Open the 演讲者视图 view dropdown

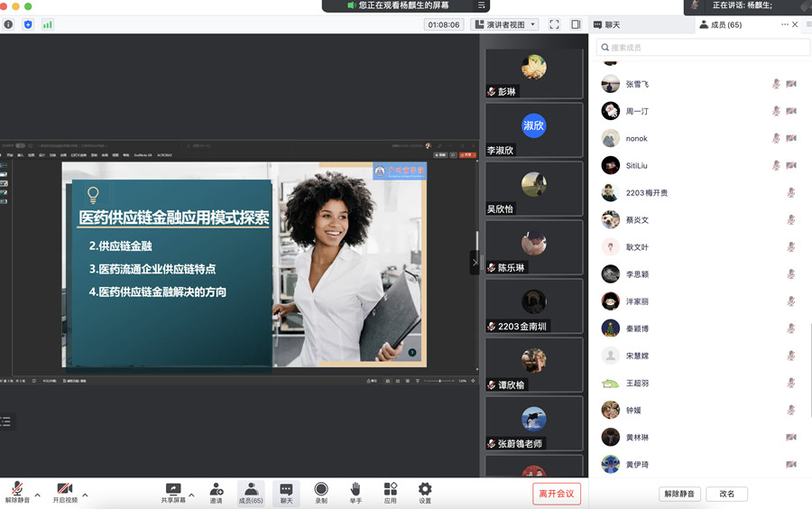(x=504, y=24)
